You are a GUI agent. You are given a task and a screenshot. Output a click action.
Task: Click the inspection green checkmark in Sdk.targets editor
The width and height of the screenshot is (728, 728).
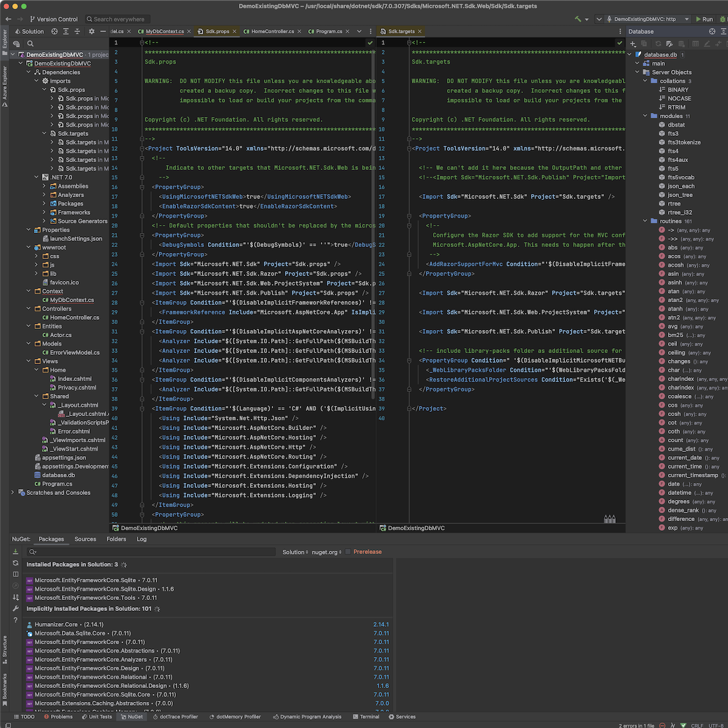tap(619, 43)
